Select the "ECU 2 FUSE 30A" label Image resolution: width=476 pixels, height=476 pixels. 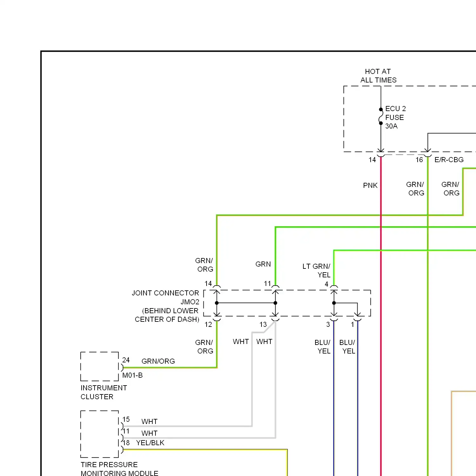tap(395, 117)
